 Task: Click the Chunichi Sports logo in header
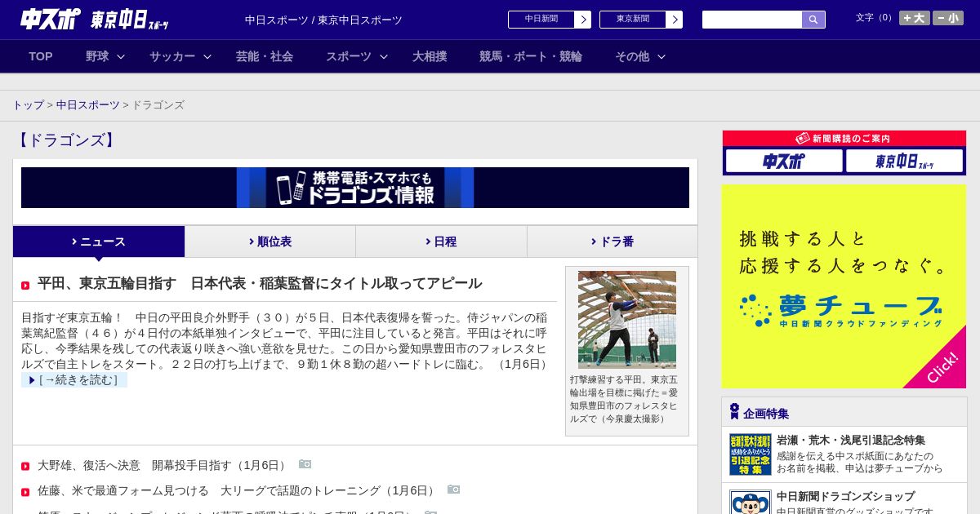tap(51, 19)
